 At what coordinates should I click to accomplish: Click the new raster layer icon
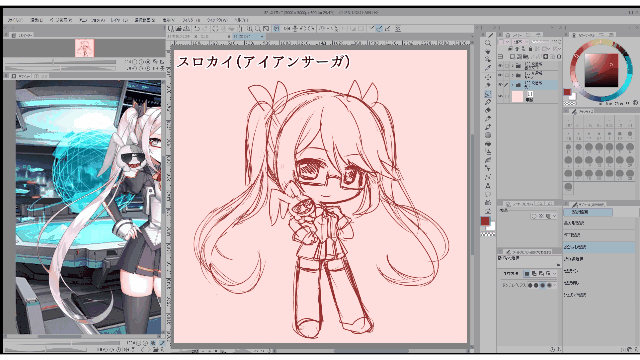[512, 56]
